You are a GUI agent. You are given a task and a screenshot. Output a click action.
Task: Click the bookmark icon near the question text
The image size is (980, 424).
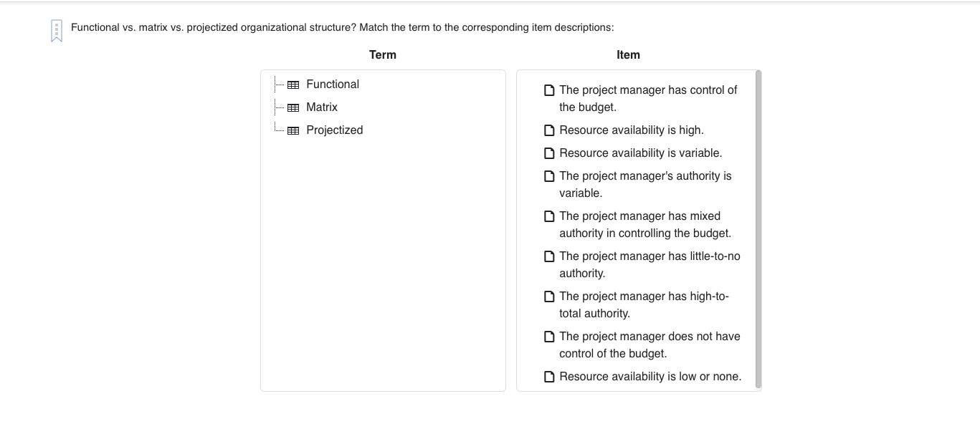56,30
